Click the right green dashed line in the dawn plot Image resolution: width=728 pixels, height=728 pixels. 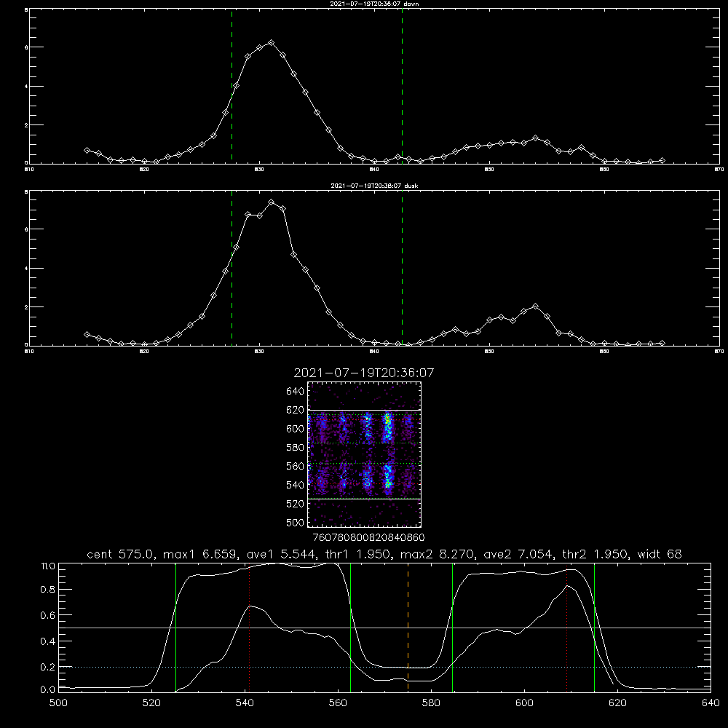[402, 86]
